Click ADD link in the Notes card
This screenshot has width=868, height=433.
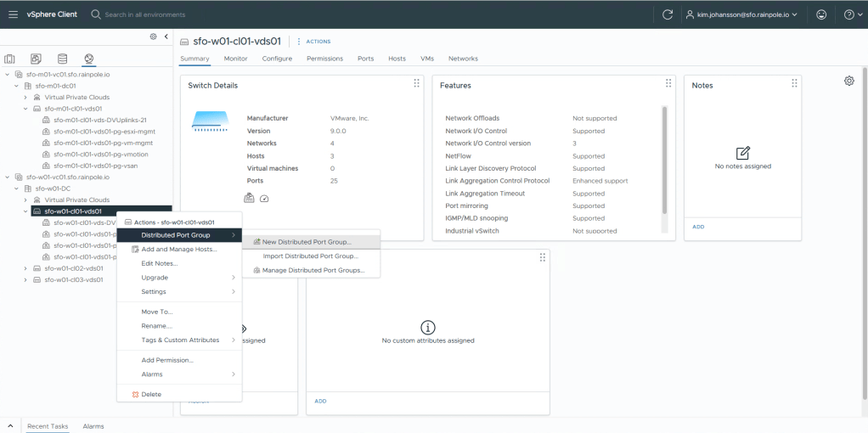[x=698, y=227]
